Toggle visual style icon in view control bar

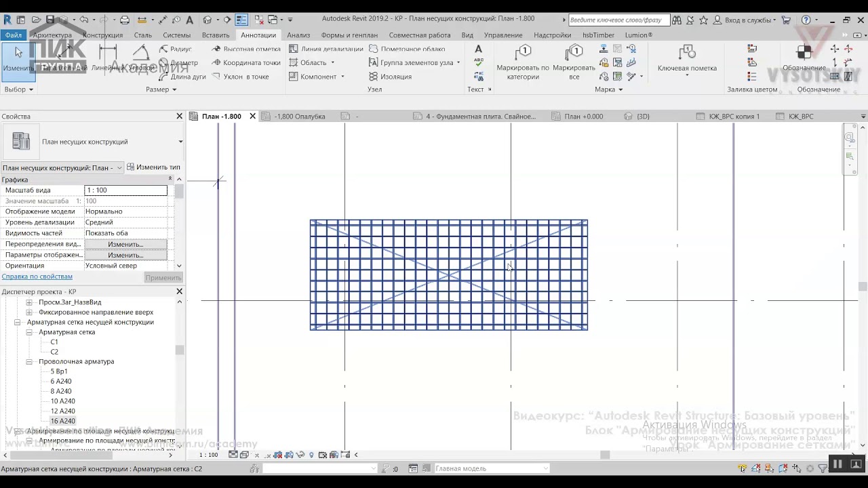click(244, 455)
